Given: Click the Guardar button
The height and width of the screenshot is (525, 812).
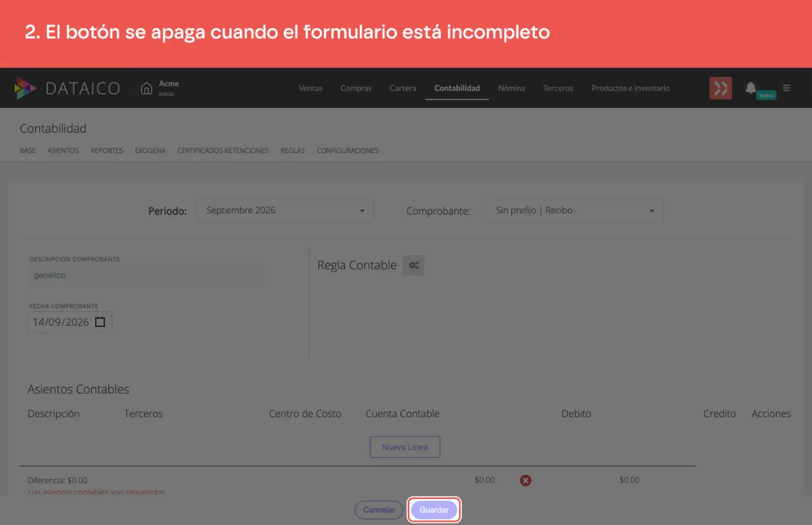Looking at the screenshot, I should [434, 510].
